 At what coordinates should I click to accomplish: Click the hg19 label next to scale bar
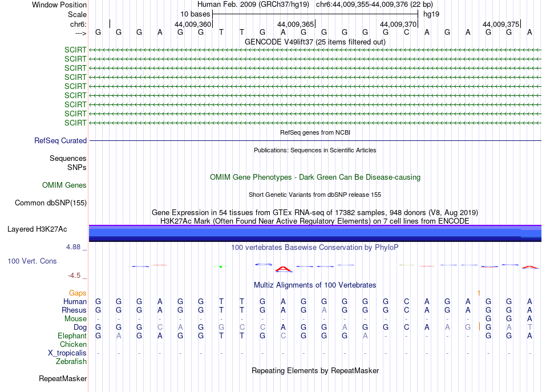431,14
